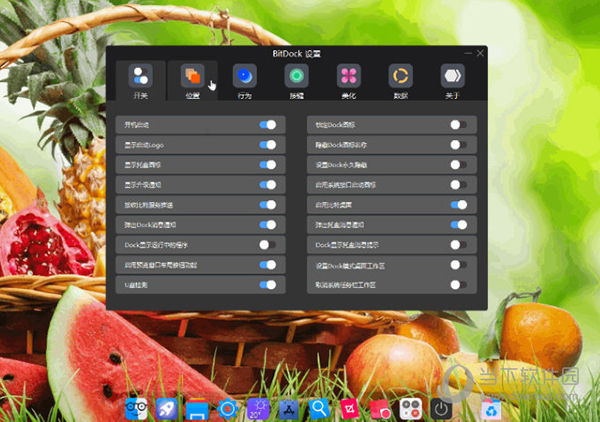Open the purple weather 20° dock icon

258,408
